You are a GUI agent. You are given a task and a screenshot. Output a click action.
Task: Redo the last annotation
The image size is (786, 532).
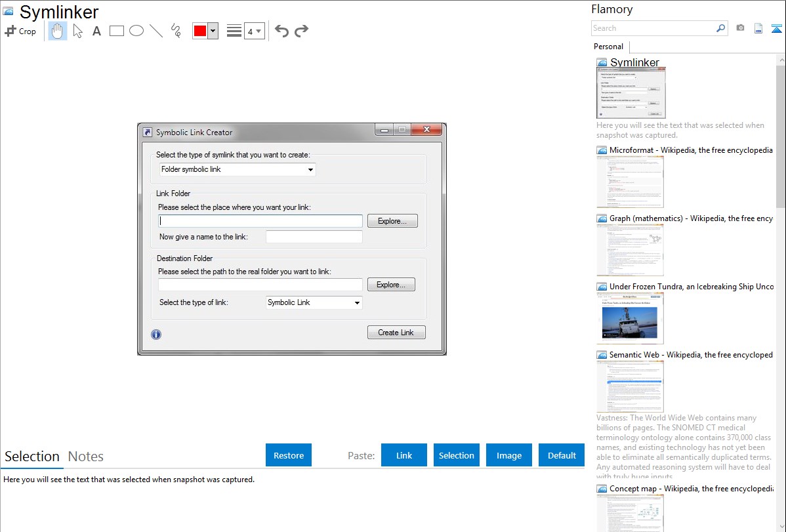tap(301, 31)
